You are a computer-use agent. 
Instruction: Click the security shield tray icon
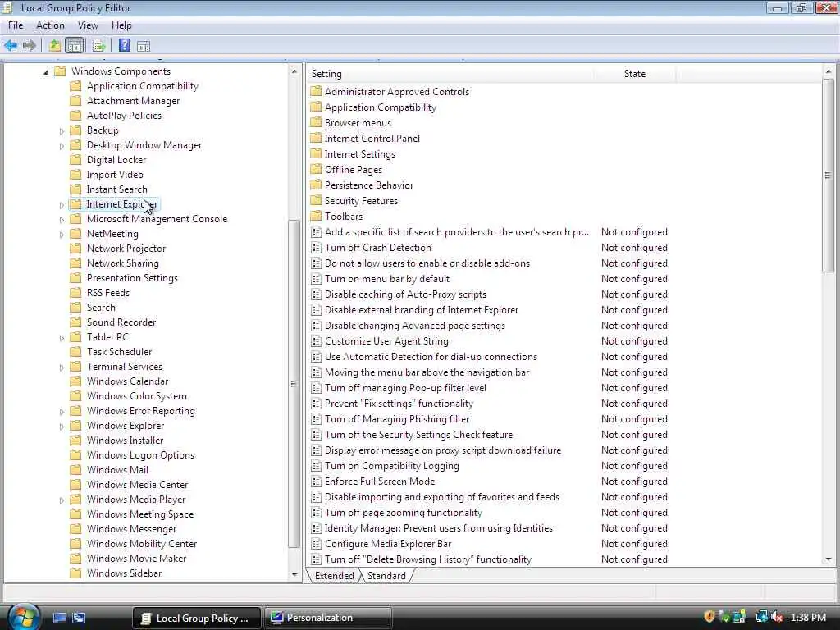[x=710, y=617]
